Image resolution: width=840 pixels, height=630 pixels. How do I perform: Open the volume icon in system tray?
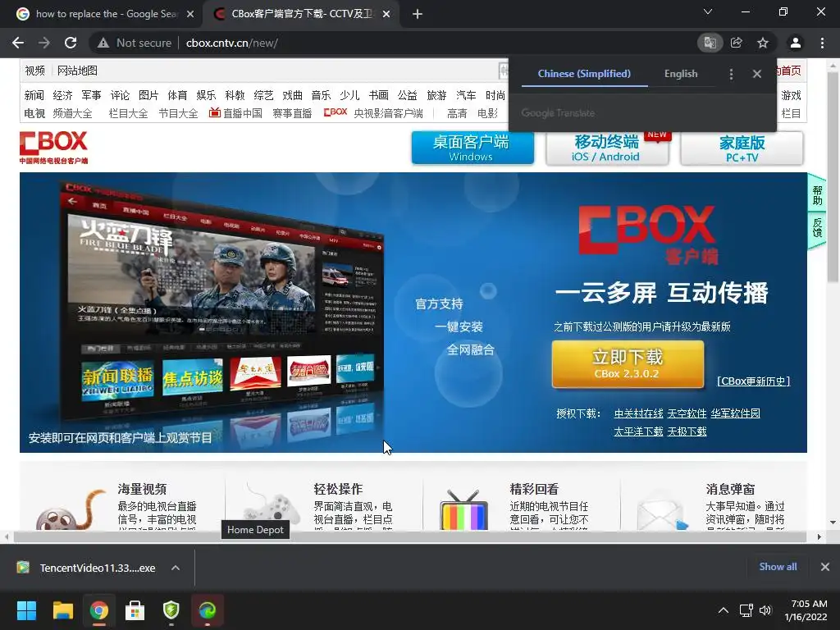[x=765, y=610]
